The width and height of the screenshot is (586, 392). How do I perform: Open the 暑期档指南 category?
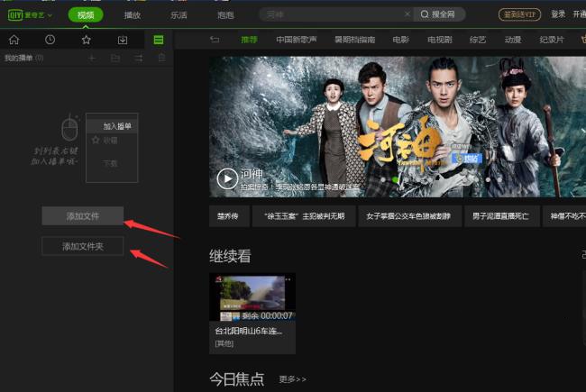click(354, 40)
